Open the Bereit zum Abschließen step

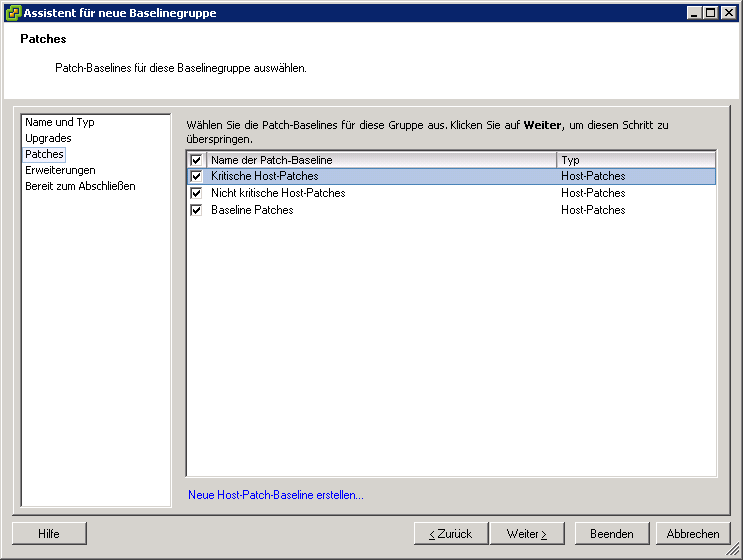80,186
